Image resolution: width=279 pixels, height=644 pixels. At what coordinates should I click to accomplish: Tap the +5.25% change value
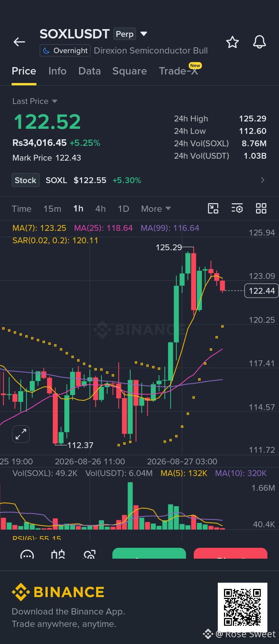point(85,143)
